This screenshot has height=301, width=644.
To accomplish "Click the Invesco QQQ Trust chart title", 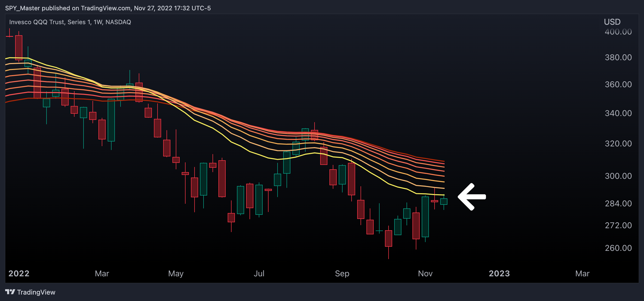I will coord(70,22).
